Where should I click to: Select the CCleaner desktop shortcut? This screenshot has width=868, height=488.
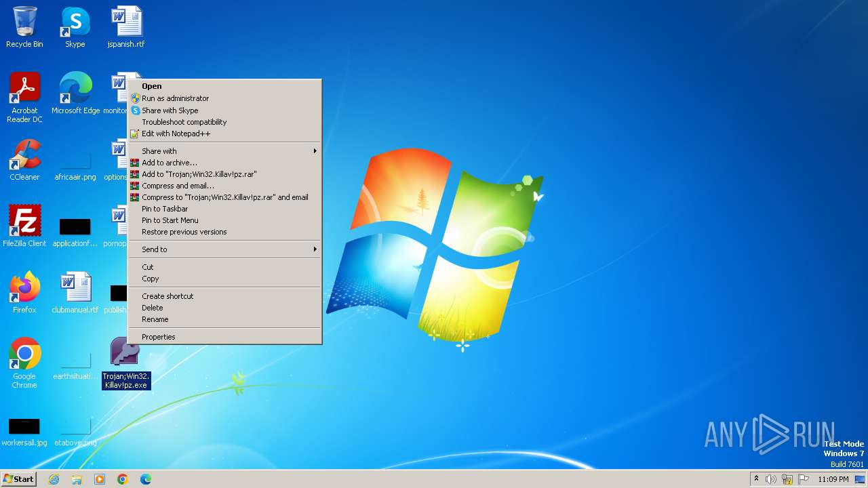[x=24, y=160]
